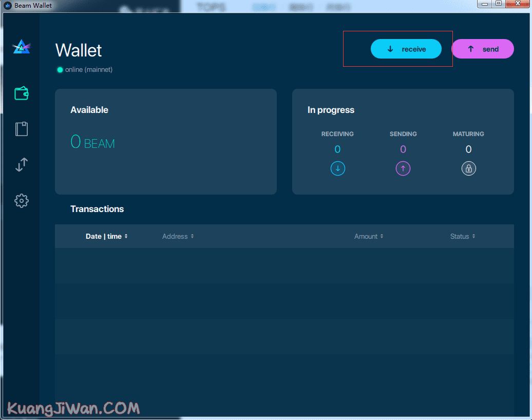Select the Wallet title heading

click(x=78, y=50)
